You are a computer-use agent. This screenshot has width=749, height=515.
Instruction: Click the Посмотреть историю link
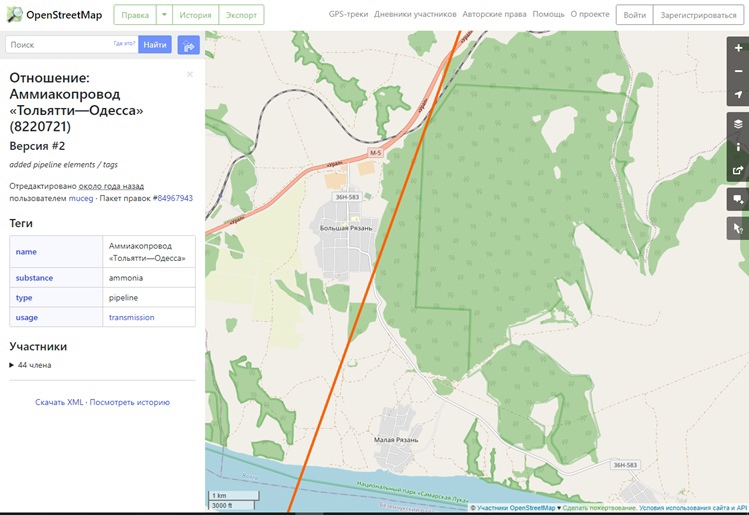pos(129,402)
